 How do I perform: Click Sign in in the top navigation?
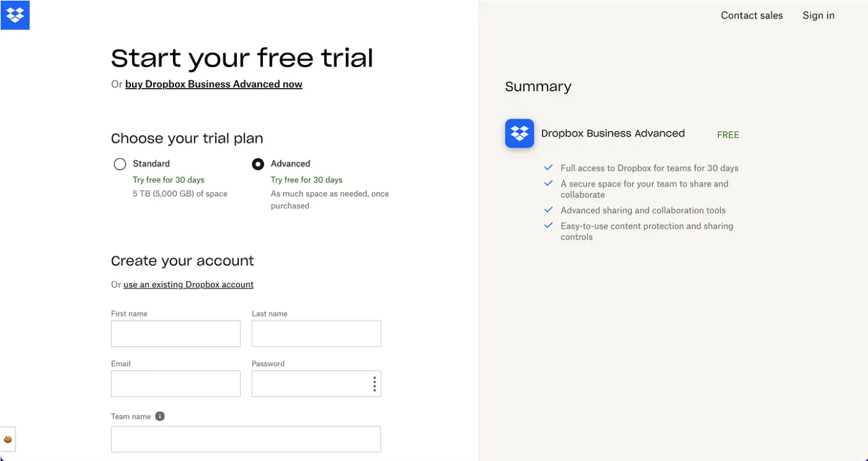[x=818, y=15]
